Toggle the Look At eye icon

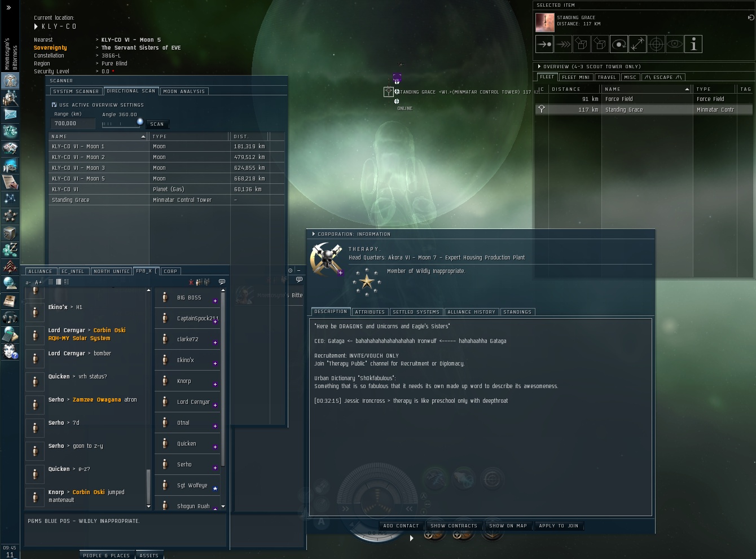(x=675, y=44)
